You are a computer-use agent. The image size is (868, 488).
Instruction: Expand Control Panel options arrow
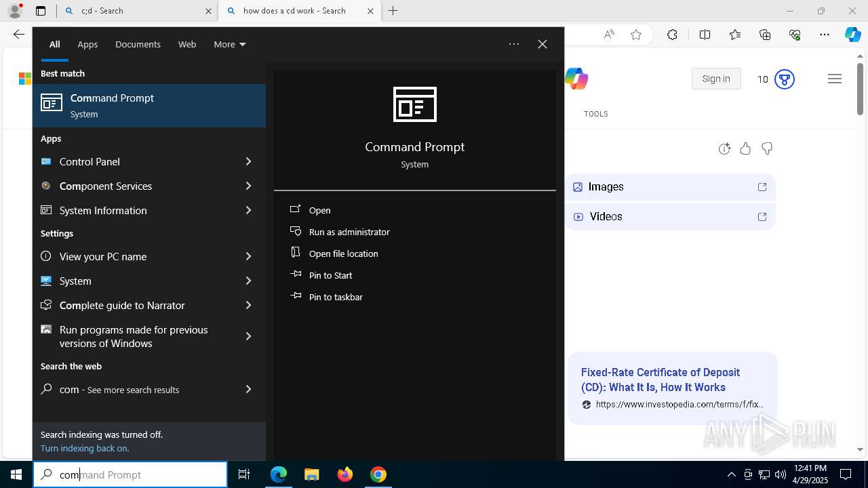pyautogui.click(x=248, y=161)
